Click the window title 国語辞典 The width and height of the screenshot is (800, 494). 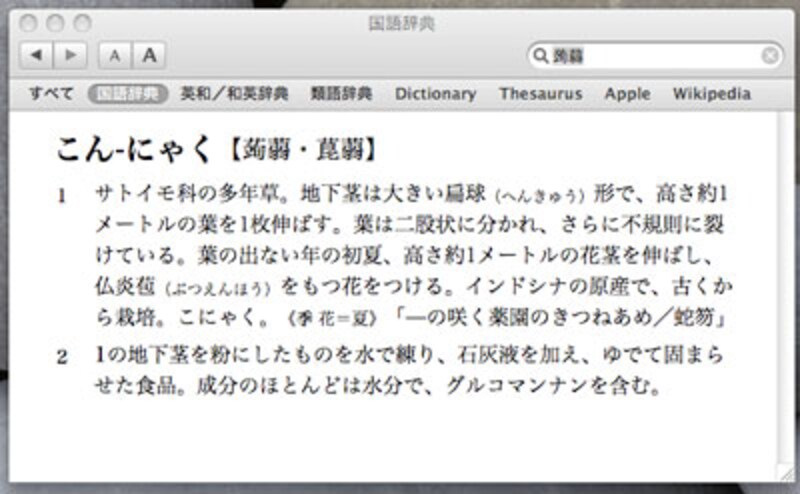pos(402,23)
